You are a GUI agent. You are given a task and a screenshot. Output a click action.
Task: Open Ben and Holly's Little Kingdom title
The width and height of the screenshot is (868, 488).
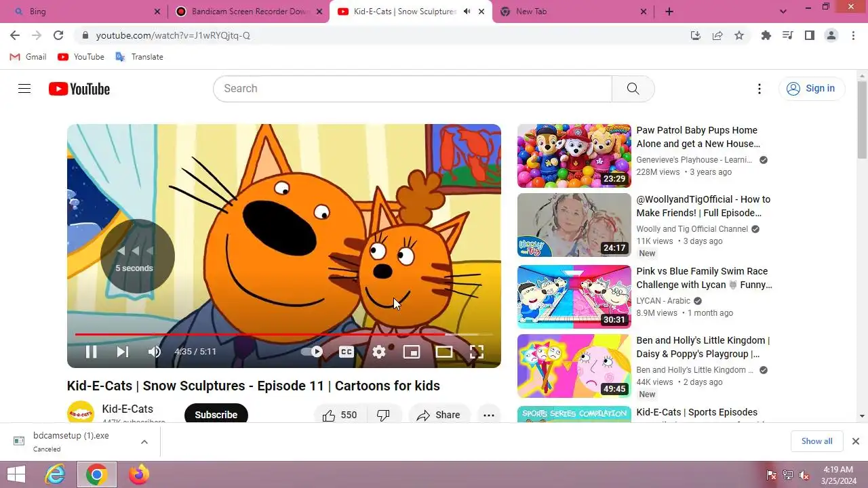(703, 347)
